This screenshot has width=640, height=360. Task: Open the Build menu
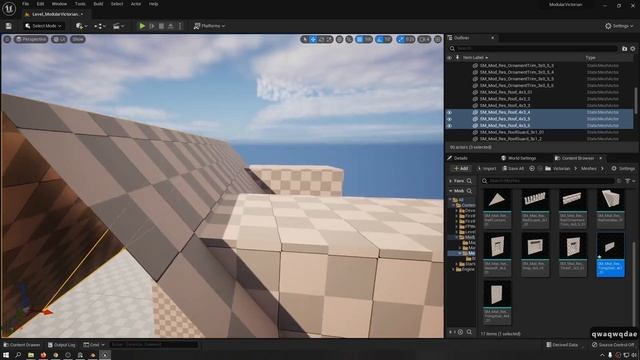click(98, 4)
